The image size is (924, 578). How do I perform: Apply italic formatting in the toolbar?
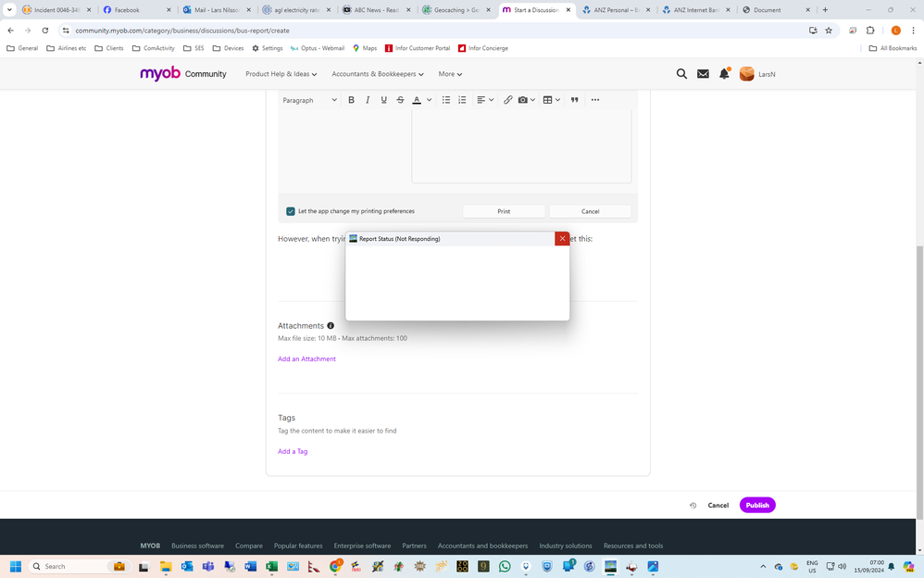pos(368,100)
